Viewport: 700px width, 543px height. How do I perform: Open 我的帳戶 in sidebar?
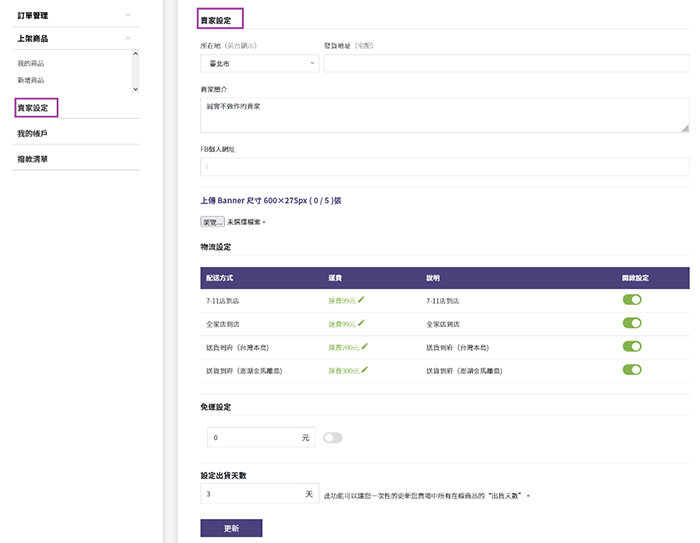[x=32, y=133]
